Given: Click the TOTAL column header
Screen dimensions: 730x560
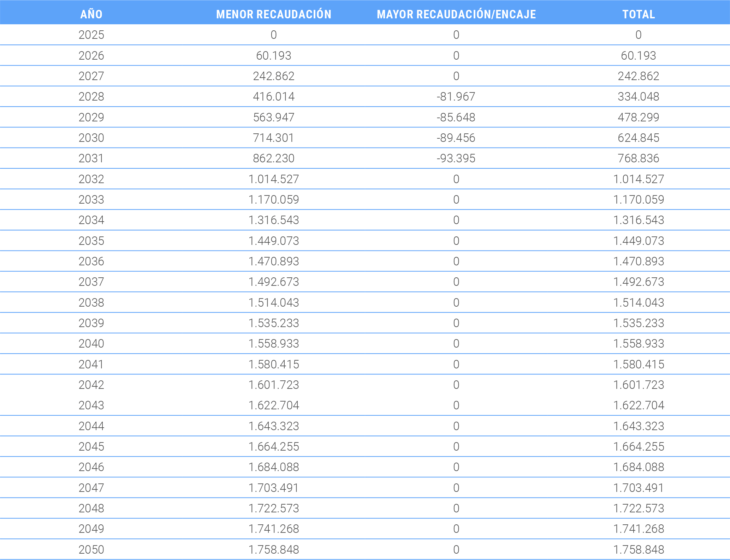Looking at the screenshot, I should tap(639, 14).
